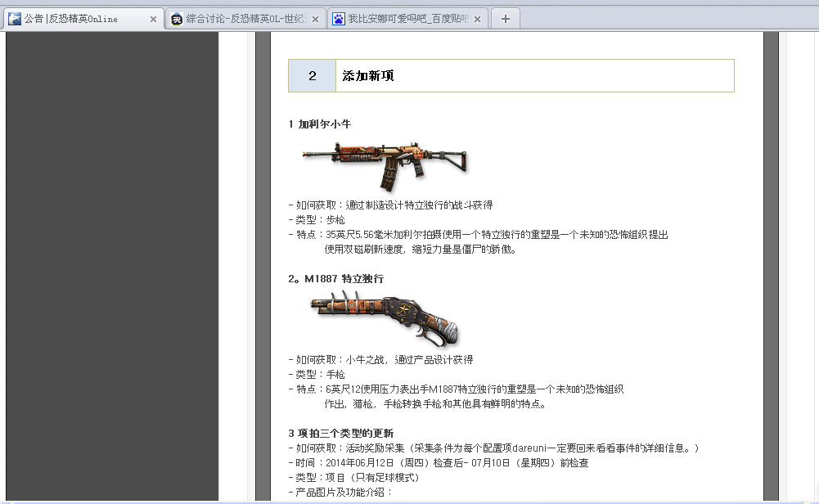Close the 百度贴吧 tab
This screenshot has height=504, width=819.
tap(477, 20)
